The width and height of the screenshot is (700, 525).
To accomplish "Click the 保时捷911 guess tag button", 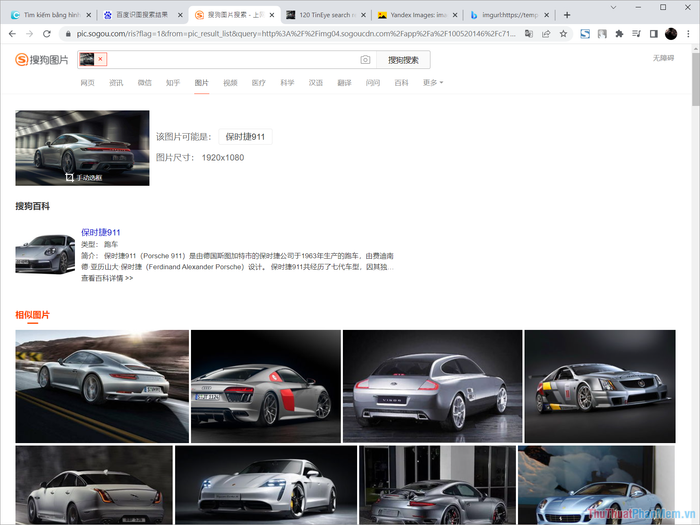I will (245, 137).
